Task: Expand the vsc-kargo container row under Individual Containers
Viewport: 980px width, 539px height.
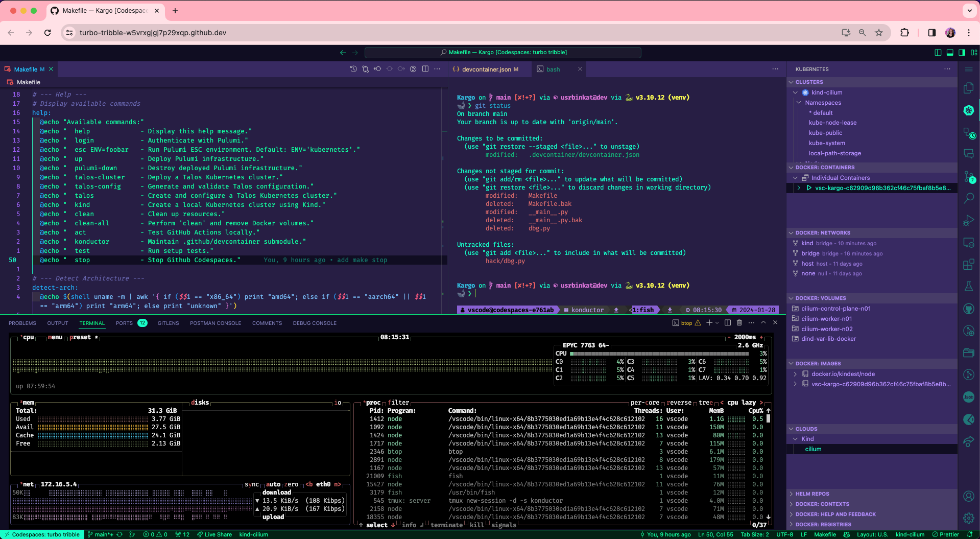Action: (799, 188)
